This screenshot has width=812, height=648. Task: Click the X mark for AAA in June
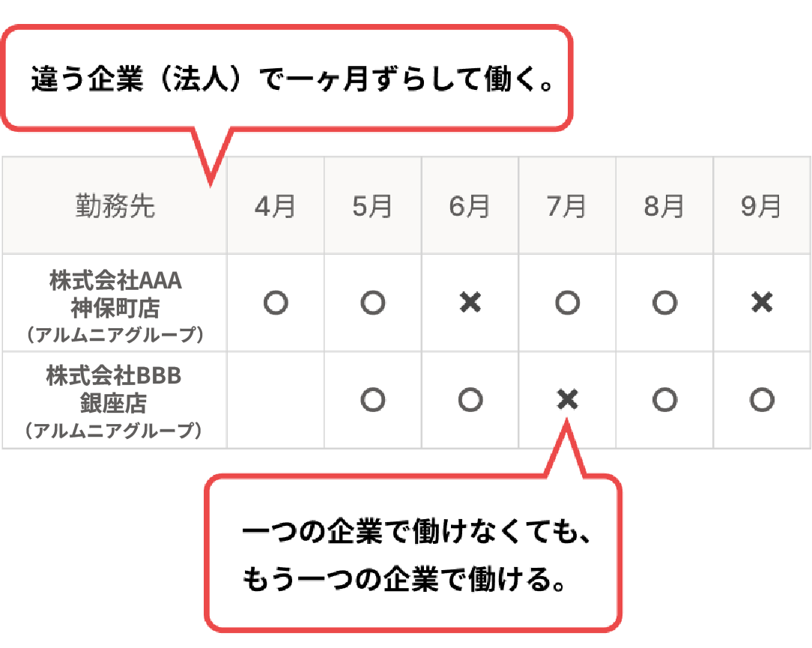pyautogui.click(x=470, y=303)
